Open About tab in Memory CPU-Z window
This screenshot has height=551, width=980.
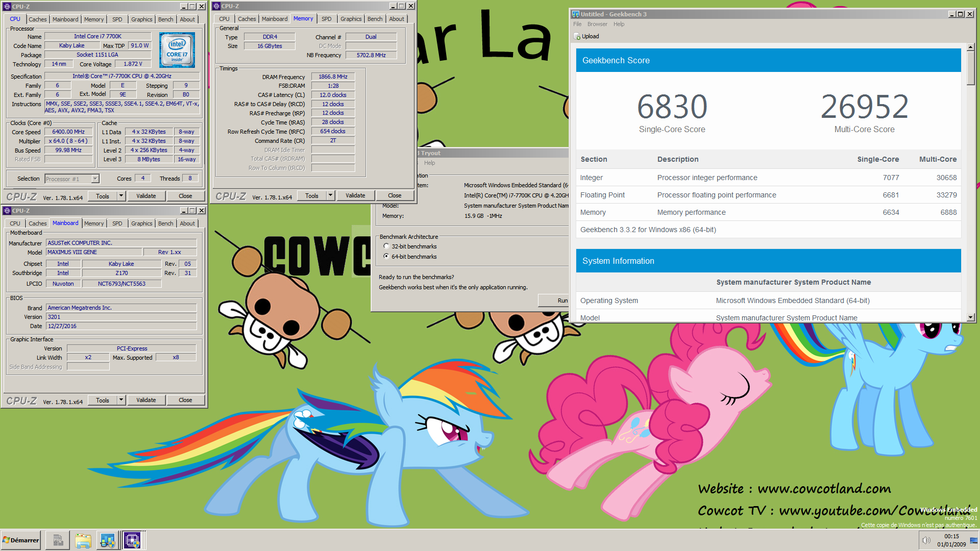[397, 19]
